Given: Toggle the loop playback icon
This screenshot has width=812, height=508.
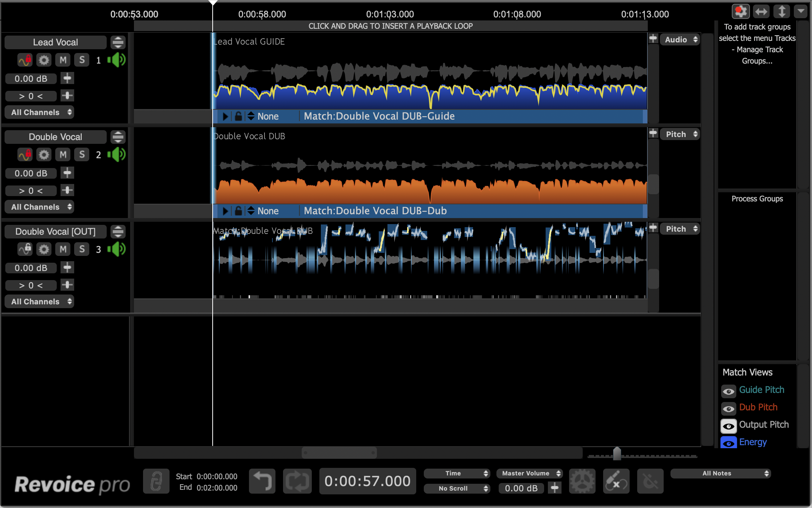Looking at the screenshot, I should pyautogui.click(x=297, y=481).
